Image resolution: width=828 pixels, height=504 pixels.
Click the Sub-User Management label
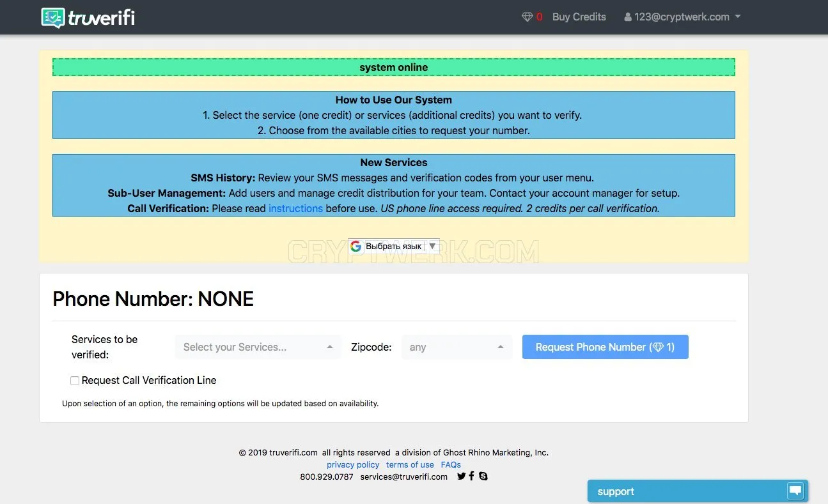(x=166, y=193)
